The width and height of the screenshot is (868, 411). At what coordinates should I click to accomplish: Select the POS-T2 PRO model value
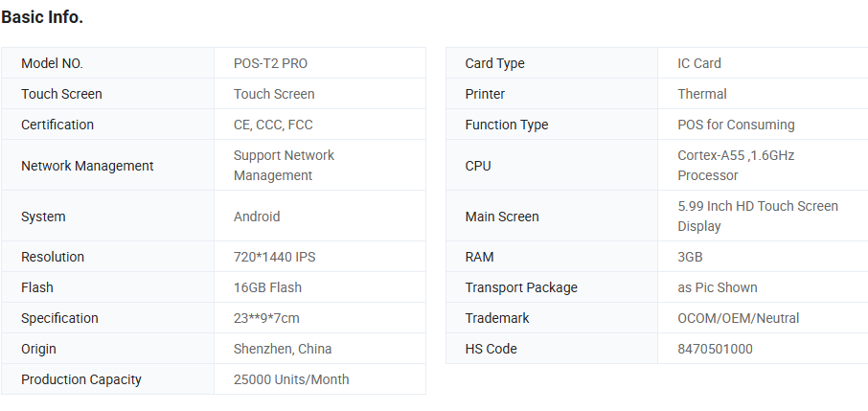point(270,63)
